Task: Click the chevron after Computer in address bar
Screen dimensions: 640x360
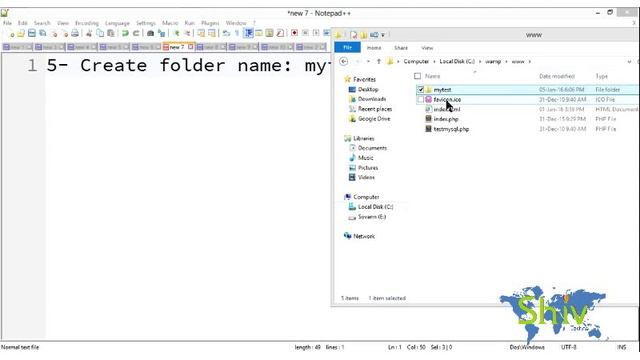Action: point(434,62)
